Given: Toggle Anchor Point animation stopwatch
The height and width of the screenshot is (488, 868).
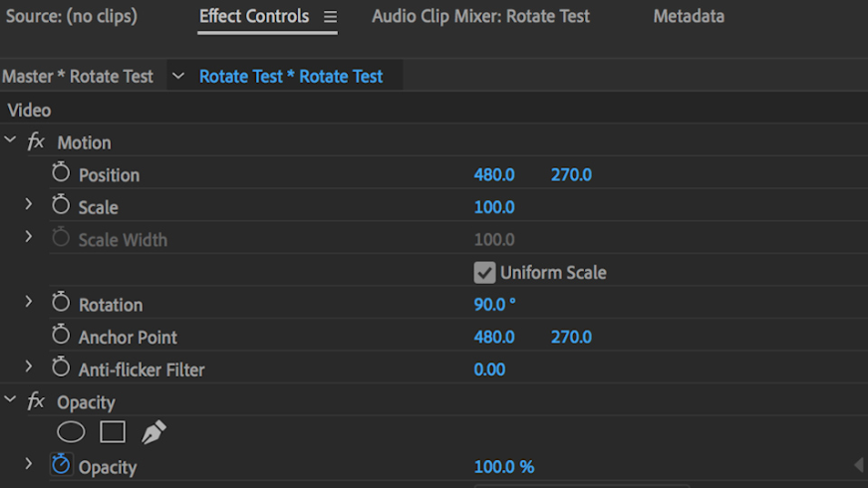Looking at the screenshot, I should coord(61,336).
